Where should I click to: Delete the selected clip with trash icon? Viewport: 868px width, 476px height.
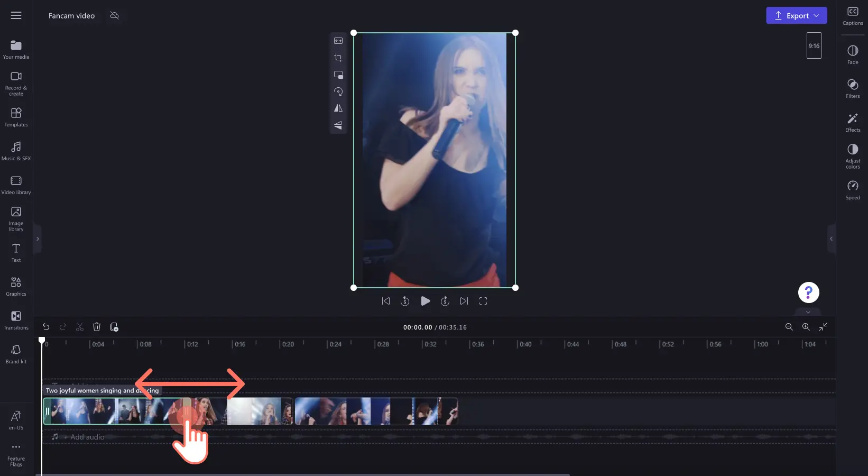click(x=97, y=327)
